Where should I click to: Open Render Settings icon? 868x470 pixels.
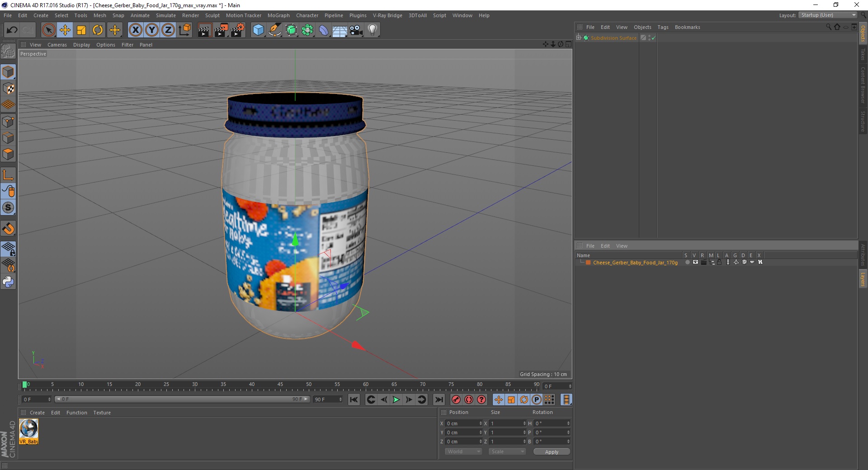coord(238,30)
